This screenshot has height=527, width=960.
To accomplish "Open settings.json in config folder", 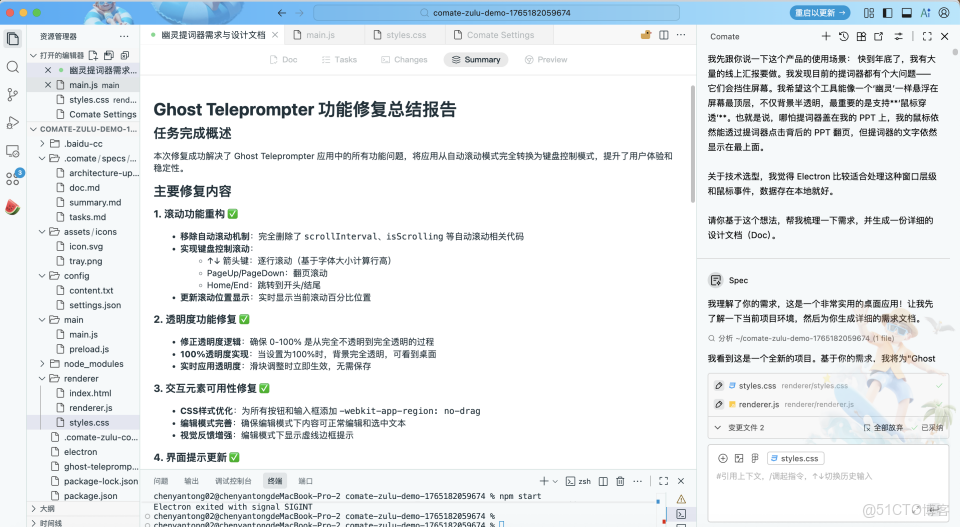I will click(95, 305).
